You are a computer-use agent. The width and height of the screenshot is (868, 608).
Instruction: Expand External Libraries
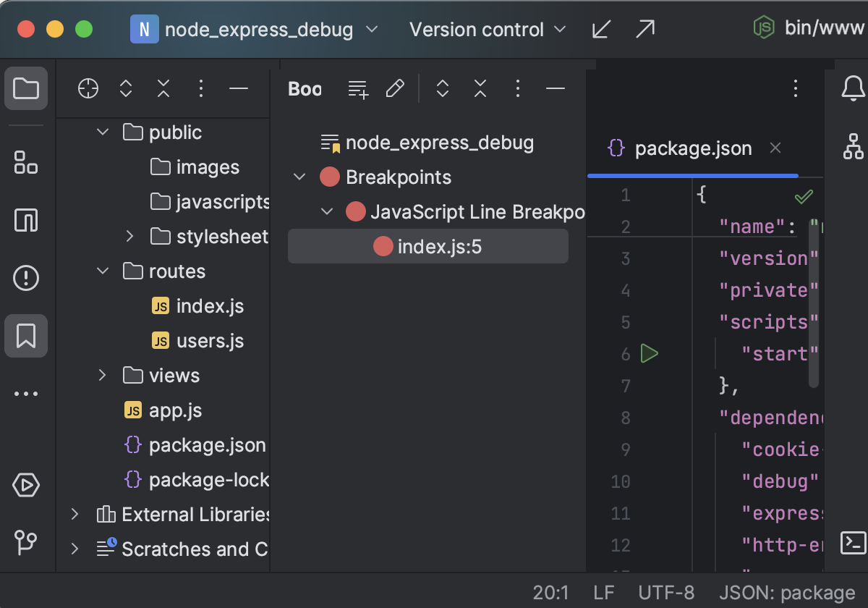pos(75,514)
